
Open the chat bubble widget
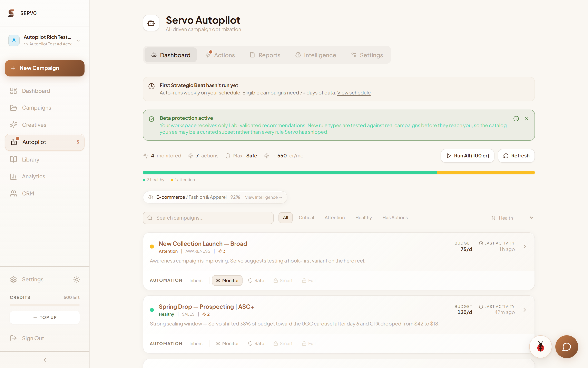[567, 347]
